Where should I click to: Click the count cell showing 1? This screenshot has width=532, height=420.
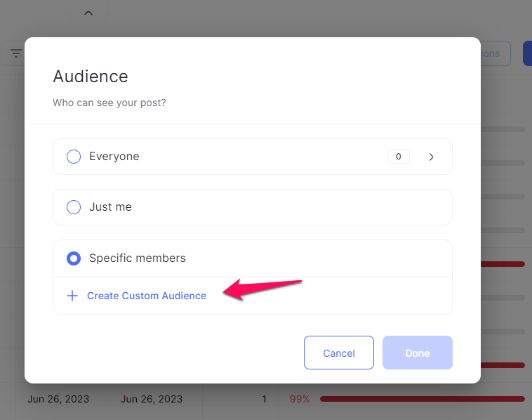(264, 399)
